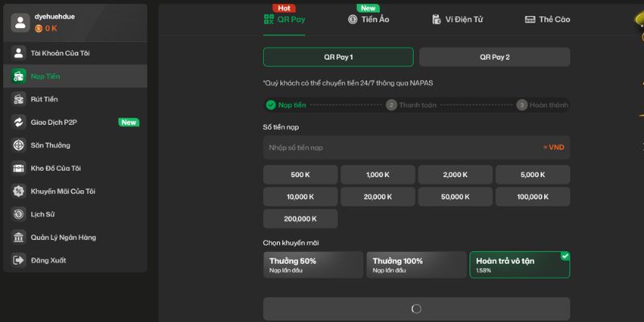Click the Săn Thưởng sidebar icon
Image resolution: width=644 pixels, height=322 pixels.
(x=19, y=145)
